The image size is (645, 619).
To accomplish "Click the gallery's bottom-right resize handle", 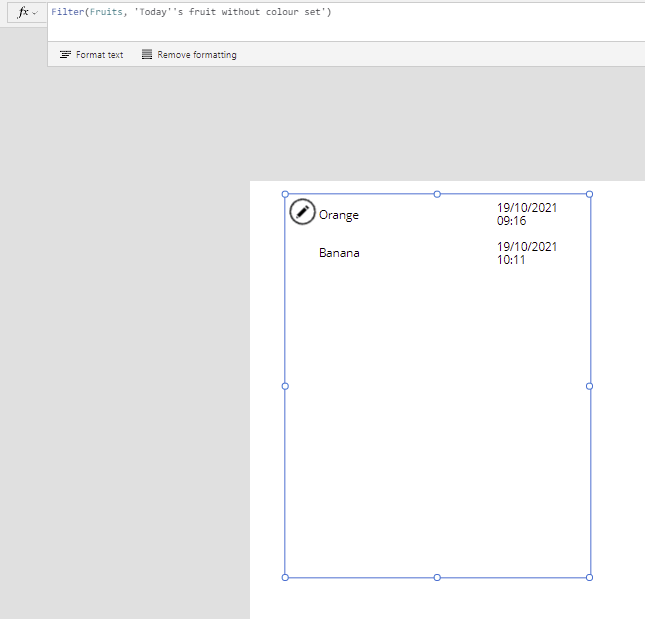I will [x=589, y=577].
